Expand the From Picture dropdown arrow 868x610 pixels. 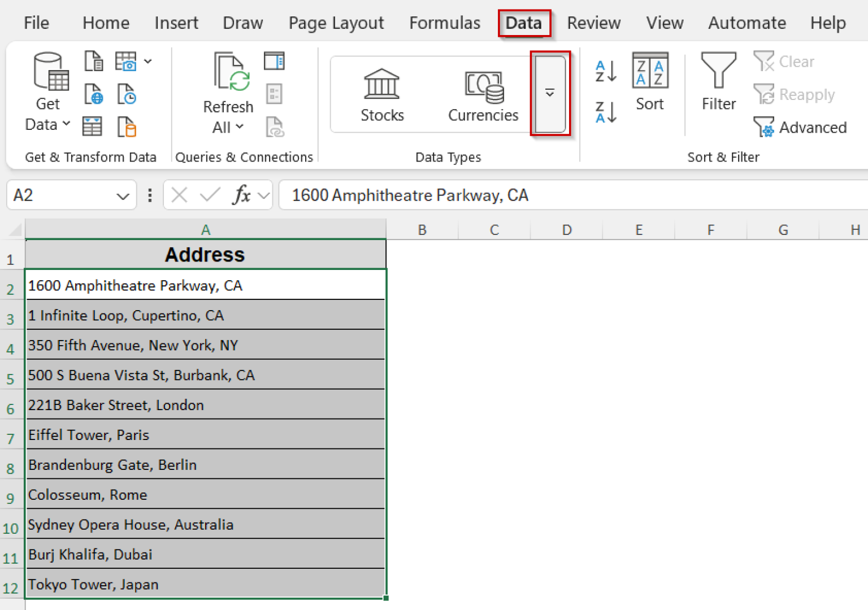pyautogui.click(x=148, y=61)
